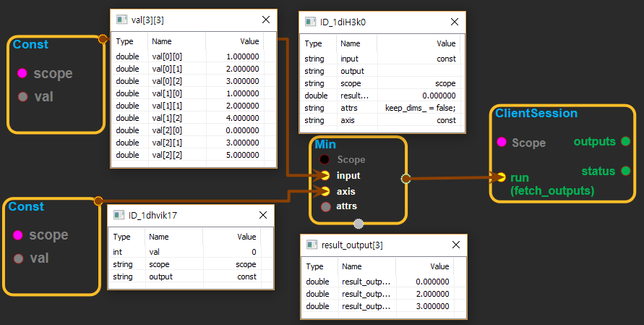This screenshot has height=325, width=644.
Task: Click the Min node axis port
Action: [x=325, y=191]
